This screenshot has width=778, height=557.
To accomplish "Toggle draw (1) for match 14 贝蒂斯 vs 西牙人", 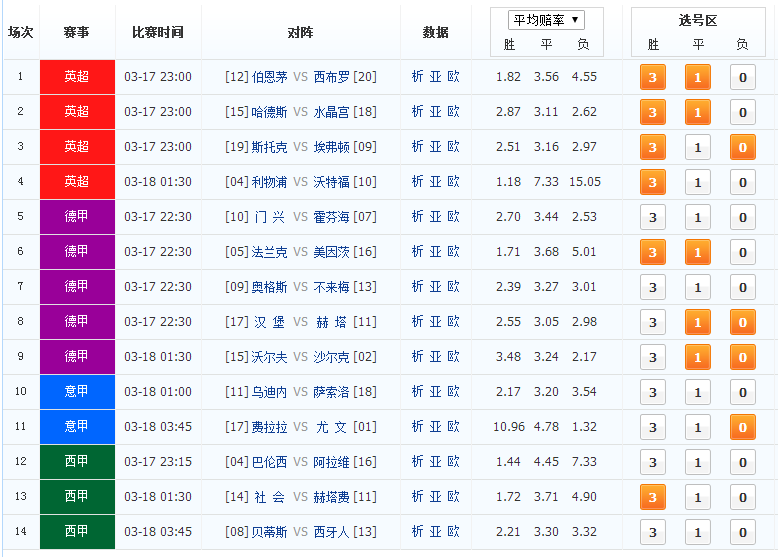I will point(698,532).
